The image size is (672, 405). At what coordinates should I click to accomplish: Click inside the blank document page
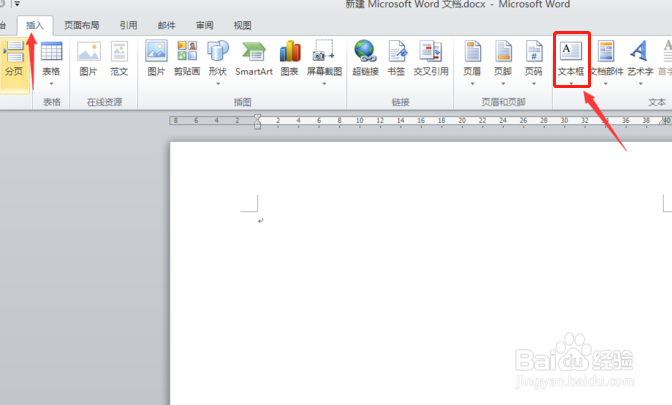pos(421,273)
